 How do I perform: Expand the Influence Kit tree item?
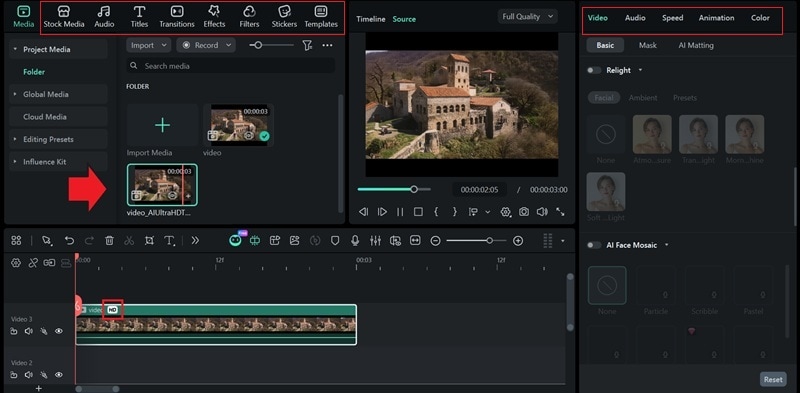(15, 162)
